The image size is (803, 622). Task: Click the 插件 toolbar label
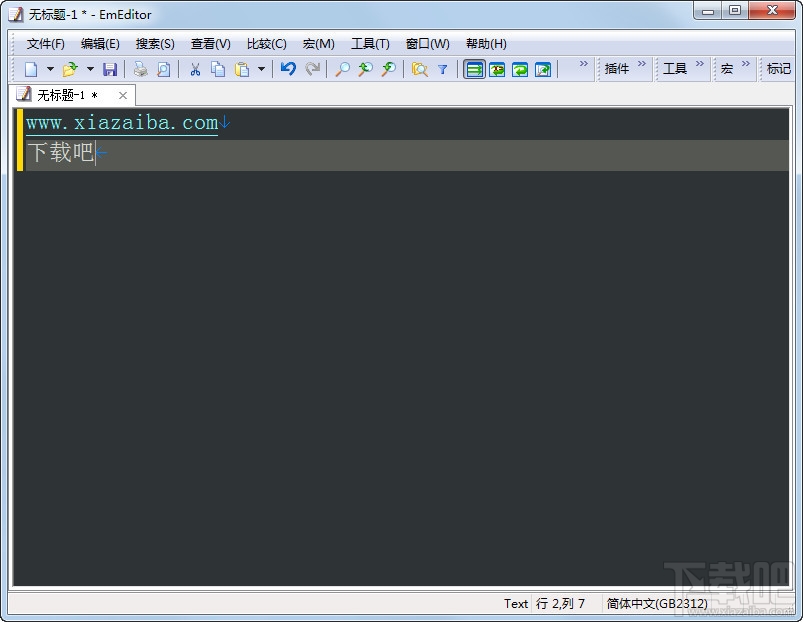click(x=617, y=69)
